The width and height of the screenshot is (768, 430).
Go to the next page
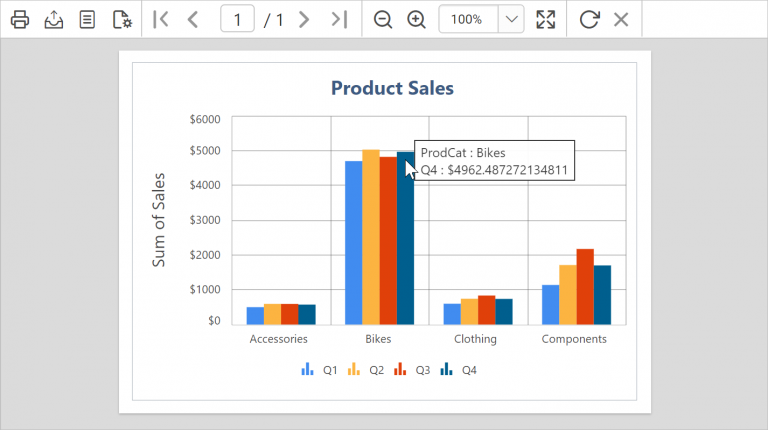coord(305,19)
